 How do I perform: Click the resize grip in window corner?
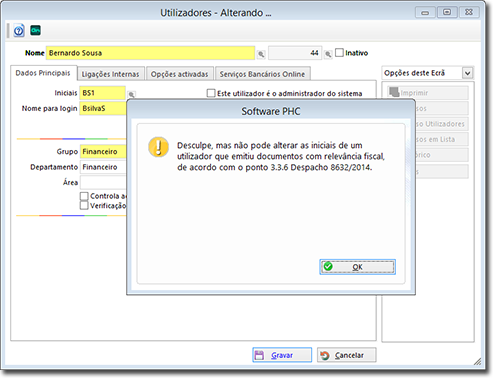477,361
